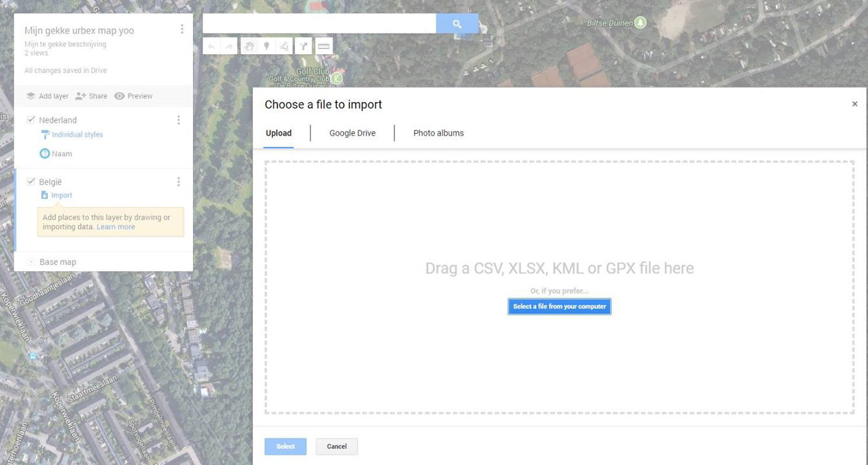
Task: Open the Learn more link
Action: click(116, 227)
